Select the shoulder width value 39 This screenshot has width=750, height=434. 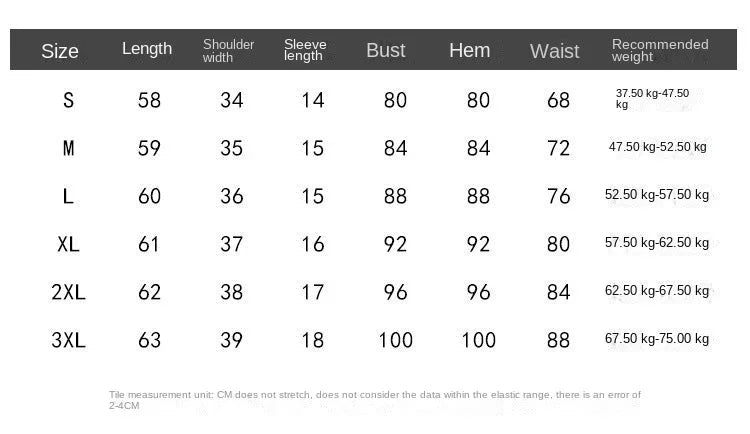click(x=231, y=340)
